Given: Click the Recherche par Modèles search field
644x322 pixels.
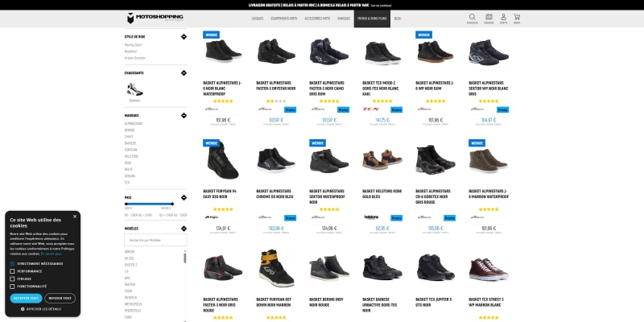Looking at the screenshot, I should (x=155, y=240).
